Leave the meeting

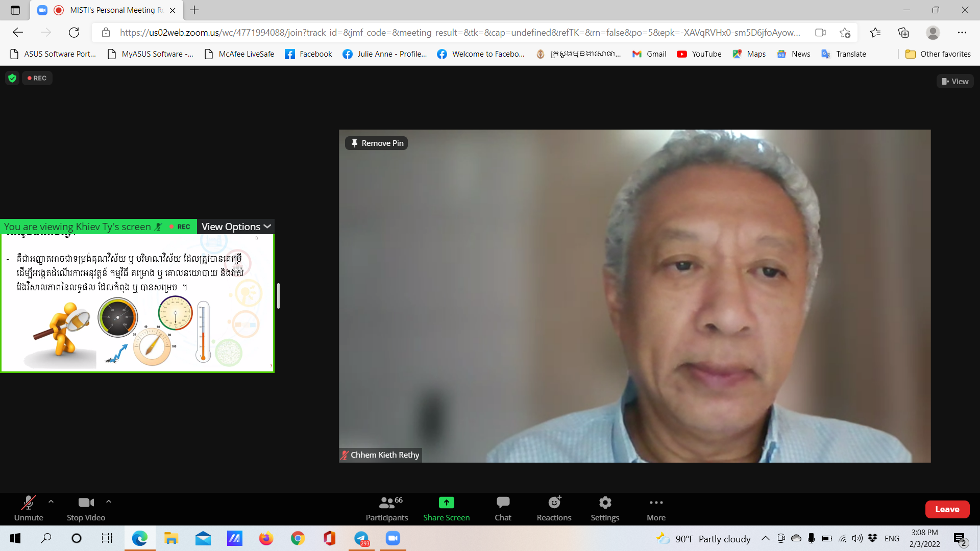click(x=947, y=509)
